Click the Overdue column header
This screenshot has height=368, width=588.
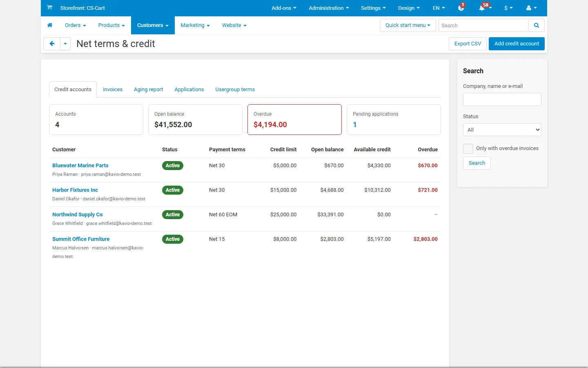(x=428, y=150)
